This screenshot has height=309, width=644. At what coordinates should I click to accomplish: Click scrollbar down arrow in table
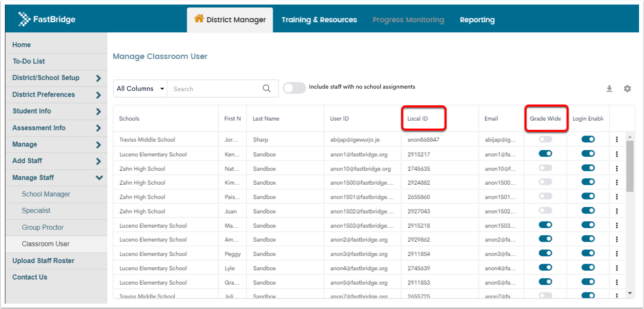coord(630,293)
